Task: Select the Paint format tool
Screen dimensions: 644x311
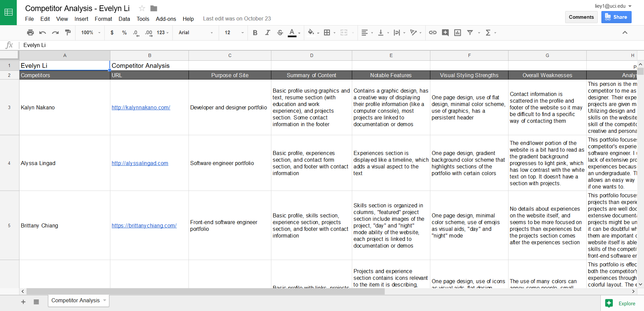Action: [68, 33]
